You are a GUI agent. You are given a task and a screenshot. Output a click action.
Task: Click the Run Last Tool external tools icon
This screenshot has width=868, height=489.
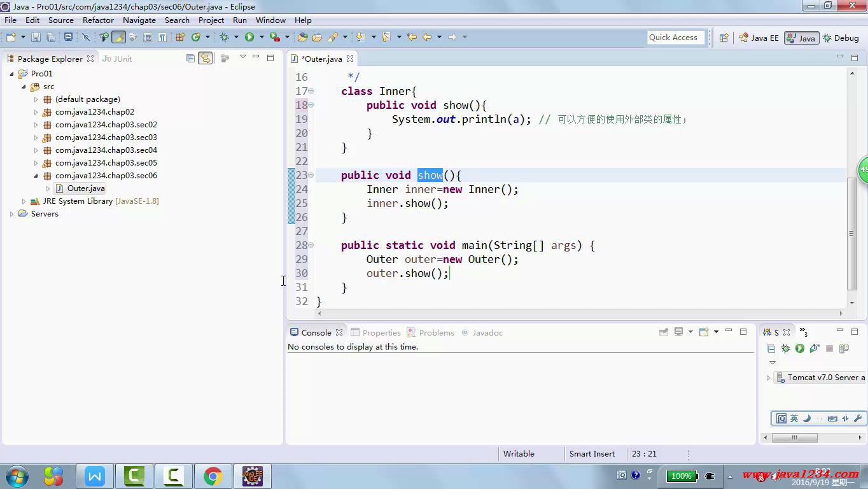[x=275, y=37]
